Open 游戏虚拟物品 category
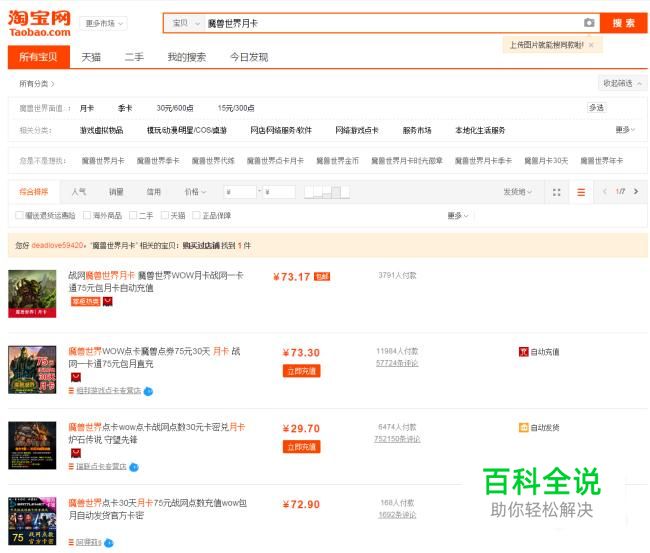The height and width of the screenshot is (553, 650). pos(102,130)
